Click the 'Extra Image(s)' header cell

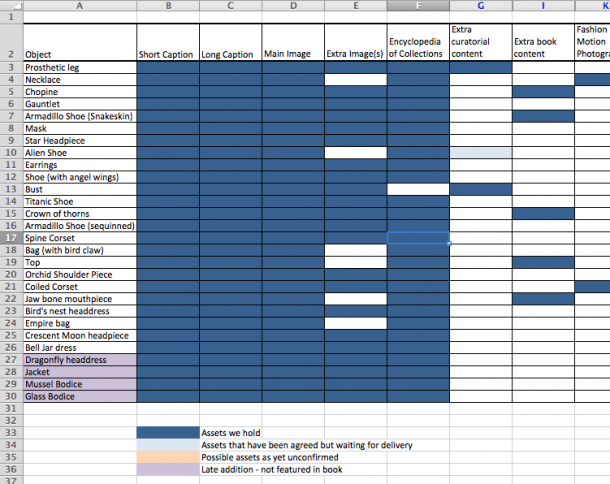click(355, 54)
